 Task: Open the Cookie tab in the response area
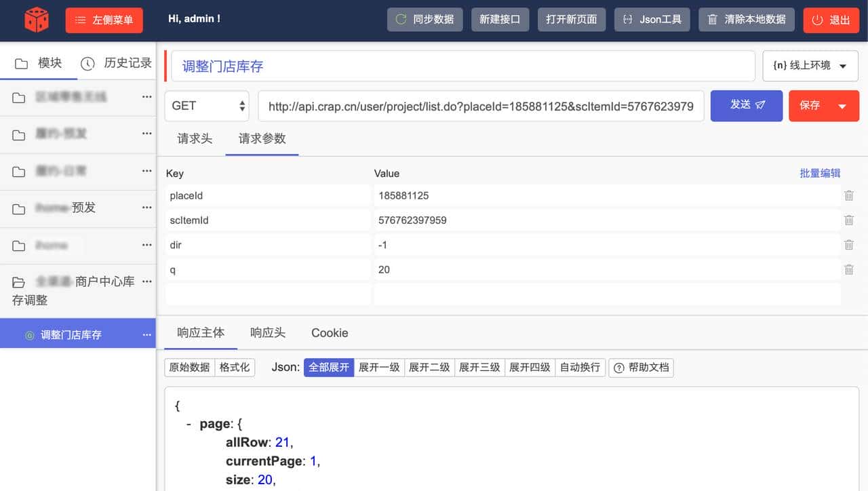tap(330, 333)
